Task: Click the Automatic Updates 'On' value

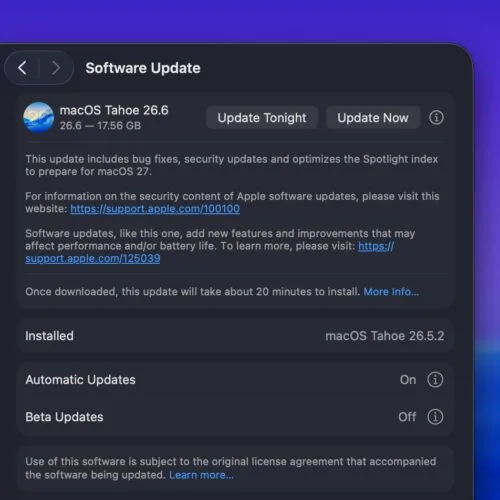Action: coord(408,380)
